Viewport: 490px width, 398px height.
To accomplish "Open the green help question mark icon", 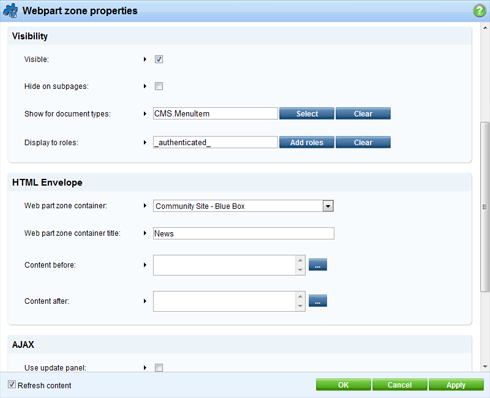I will click(x=479, y=11).
